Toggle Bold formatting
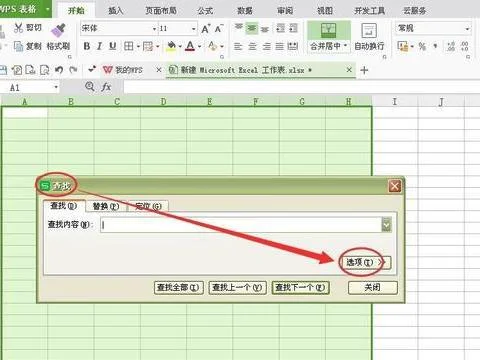This screenshot has width=480, height=360. pos(87,46)
